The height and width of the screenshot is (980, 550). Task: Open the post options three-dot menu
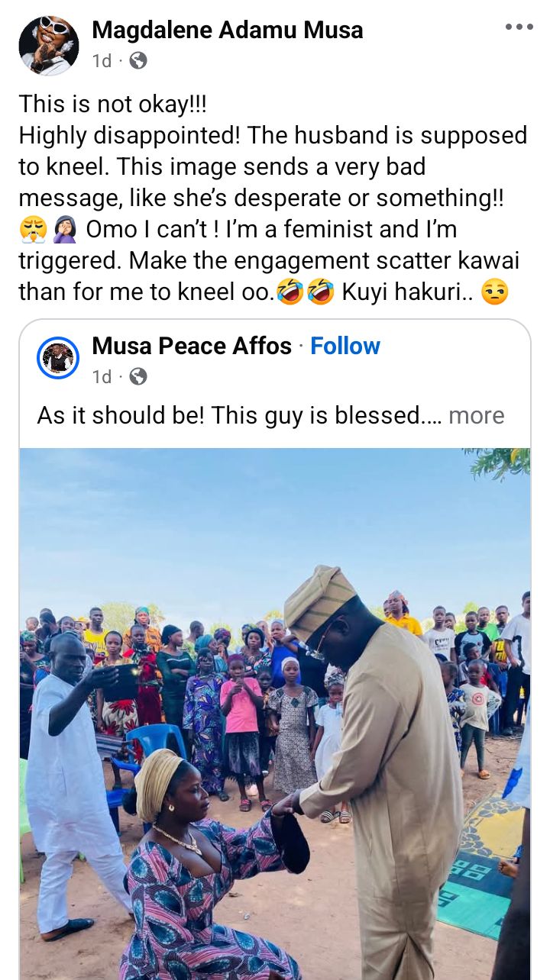tap(519, 27)
